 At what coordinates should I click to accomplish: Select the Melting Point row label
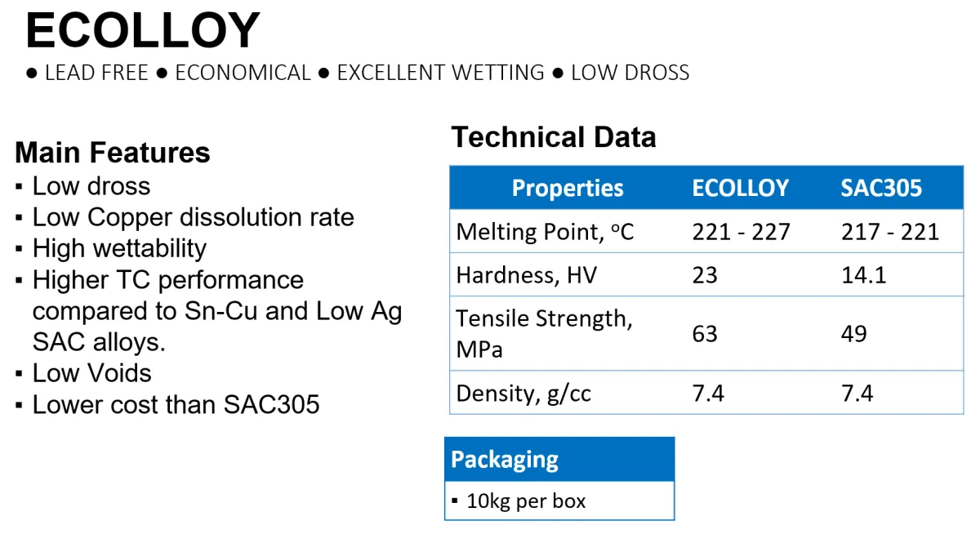[545, 232]
